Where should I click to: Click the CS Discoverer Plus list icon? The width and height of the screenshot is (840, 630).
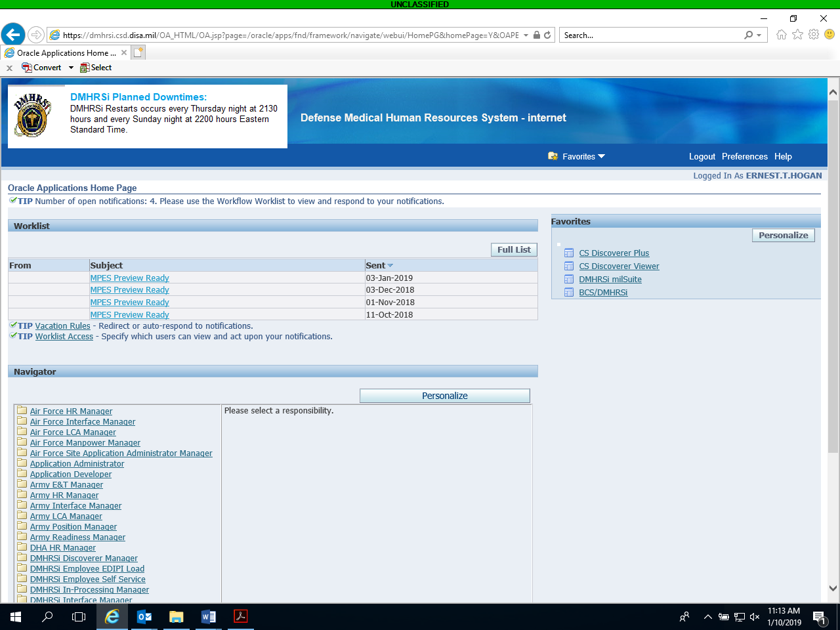click(569, 253)
